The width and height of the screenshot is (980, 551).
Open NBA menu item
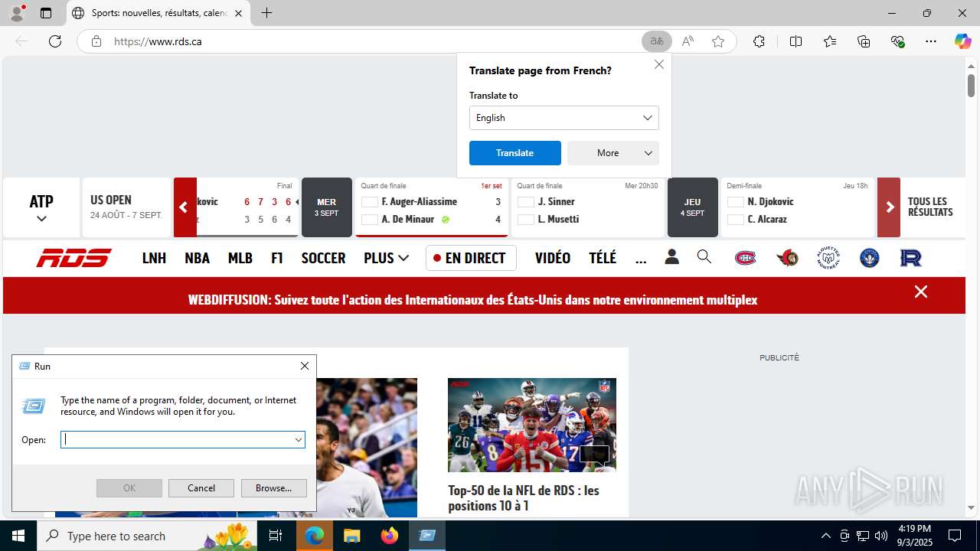coord(197,258)
